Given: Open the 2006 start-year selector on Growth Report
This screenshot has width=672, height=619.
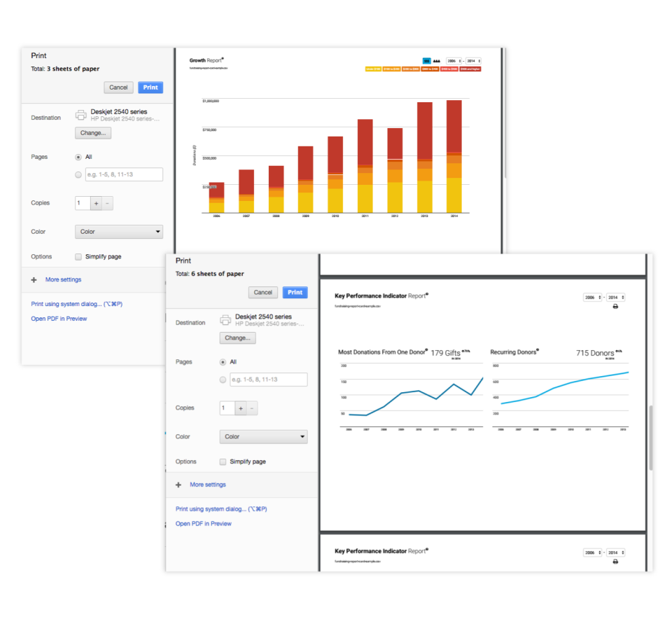Looking at the screenshot, I should coord(454,61).
